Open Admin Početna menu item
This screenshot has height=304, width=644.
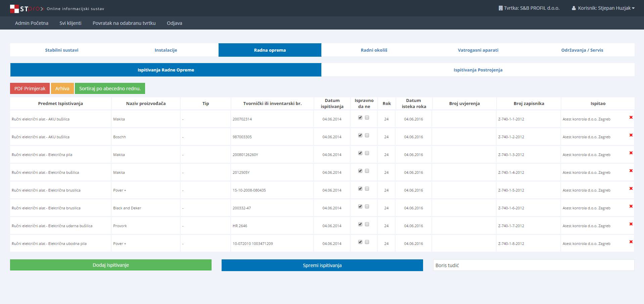(32, 23)
